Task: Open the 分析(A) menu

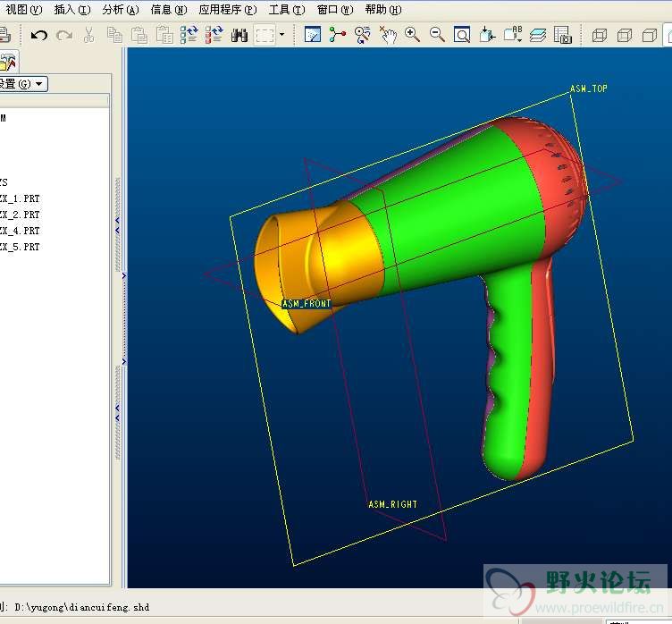Action: pos(121,10)
